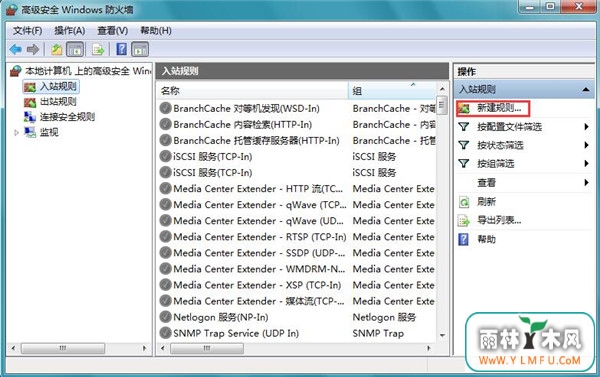
Task: Click the funnel icon beside 按状态筛选
Action: point(464,145)
